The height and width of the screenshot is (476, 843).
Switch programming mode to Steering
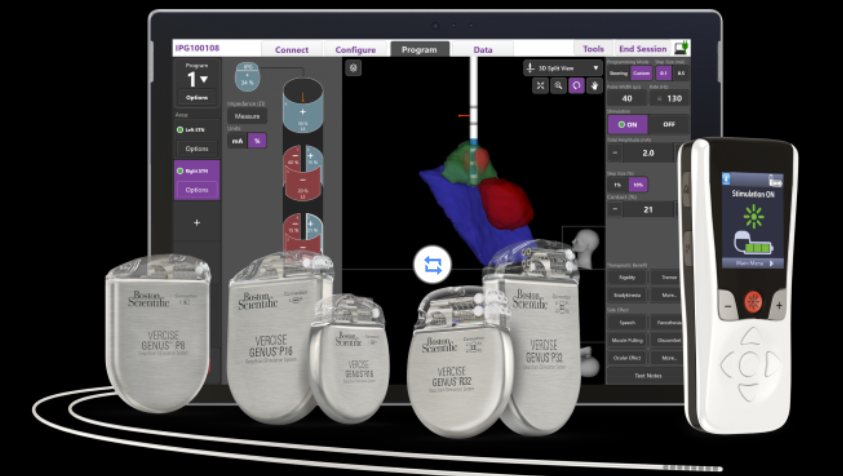[x=618, y=73]
